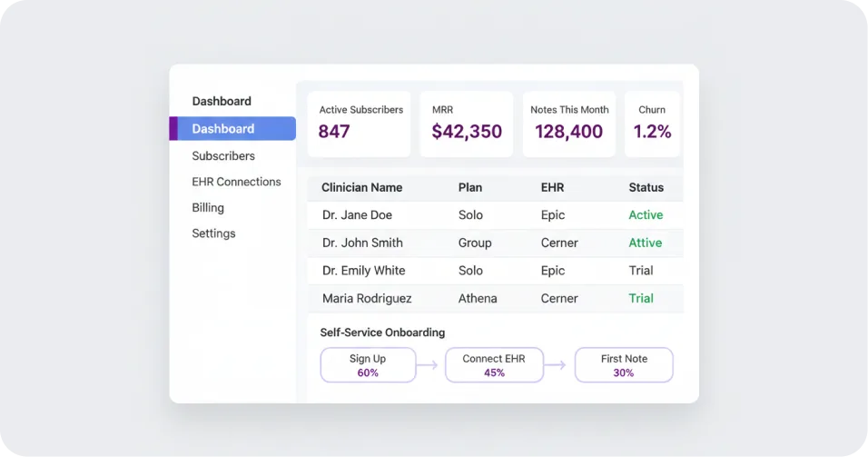868x457 pixels.
Task: Click the Status column header
Action: coord(646,188)
